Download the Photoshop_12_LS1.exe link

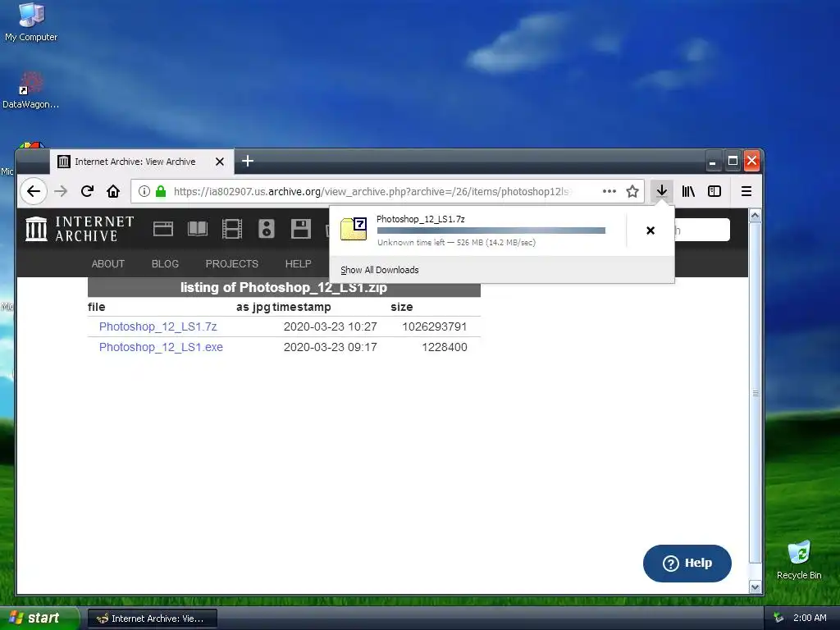click(161, 347)
